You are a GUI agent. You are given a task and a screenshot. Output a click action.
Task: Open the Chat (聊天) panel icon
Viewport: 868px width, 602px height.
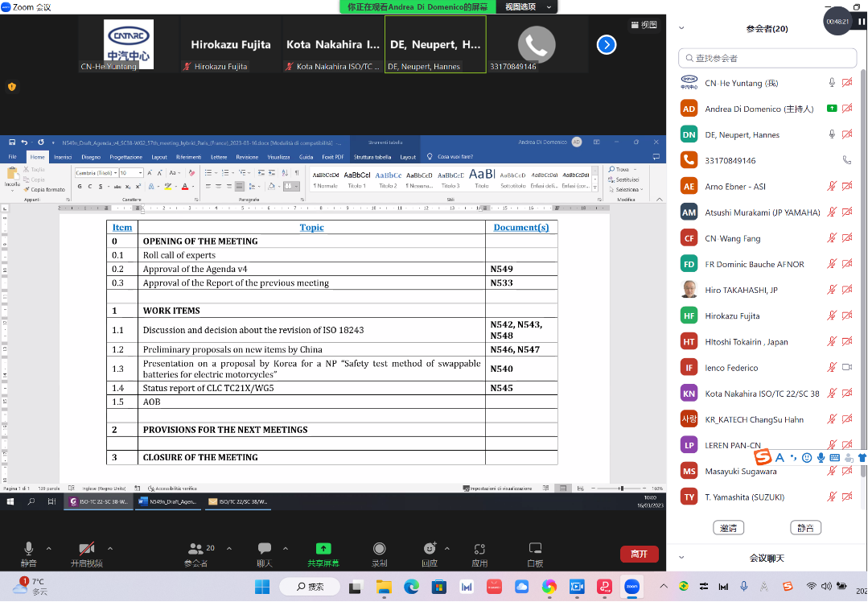coord(265,550)
